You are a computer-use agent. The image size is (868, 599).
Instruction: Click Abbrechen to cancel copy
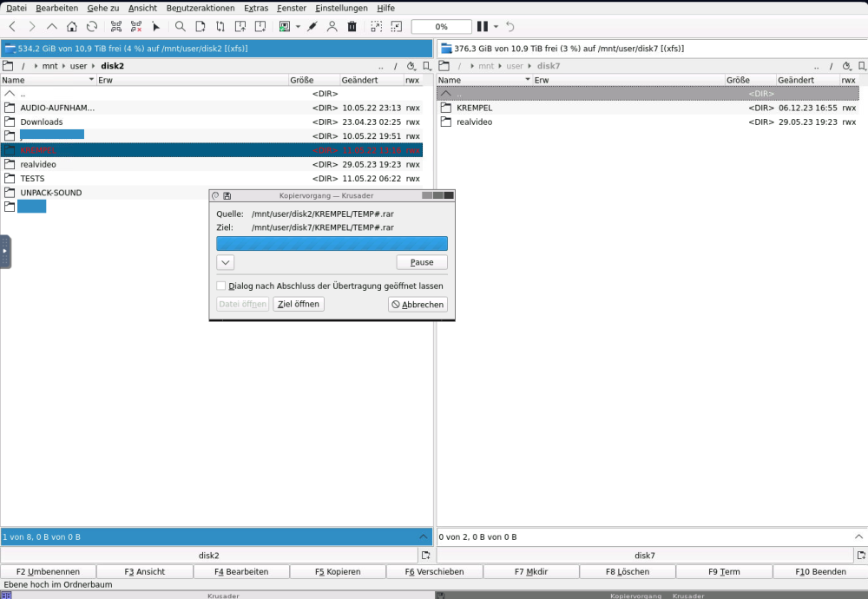click(x=418, y=305)
